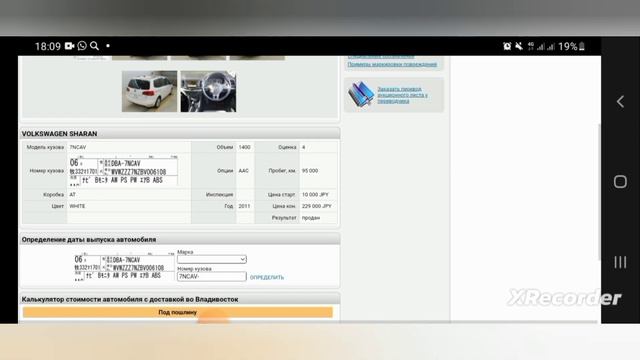Open the steering wheel interior photo
Image resolution: width=640 pixels, height=360 pixels.
(208, 91)
